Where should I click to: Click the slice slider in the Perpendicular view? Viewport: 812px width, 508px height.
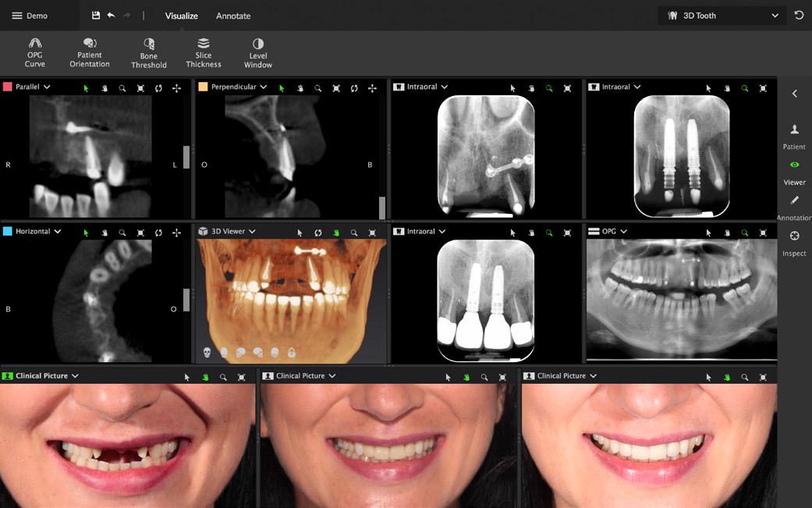coord(382,207)
